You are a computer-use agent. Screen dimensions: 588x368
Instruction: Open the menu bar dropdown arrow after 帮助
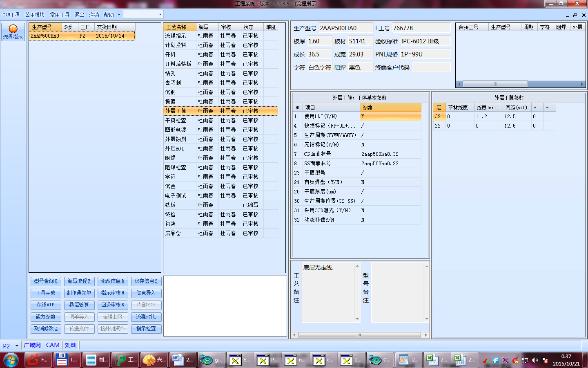click(119, 15)
